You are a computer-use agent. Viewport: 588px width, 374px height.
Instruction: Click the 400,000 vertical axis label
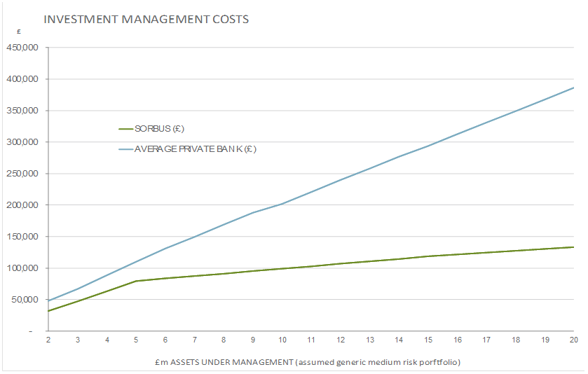[24, 79]
